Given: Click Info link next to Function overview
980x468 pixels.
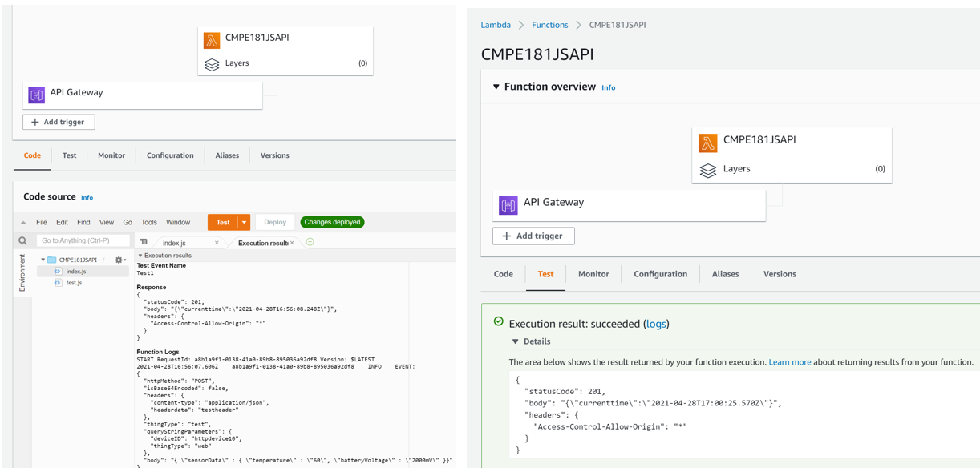Looking at the screenshot, I should pos(609,87).
